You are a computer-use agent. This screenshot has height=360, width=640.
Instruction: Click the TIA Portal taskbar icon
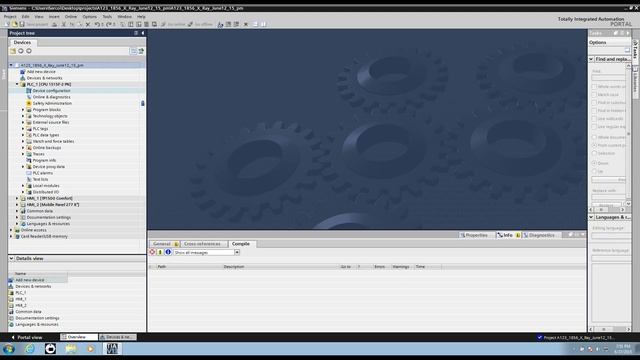(x=112, y=349)
